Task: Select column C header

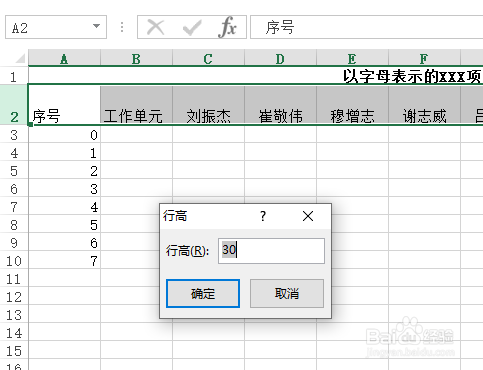Action: 208,59
